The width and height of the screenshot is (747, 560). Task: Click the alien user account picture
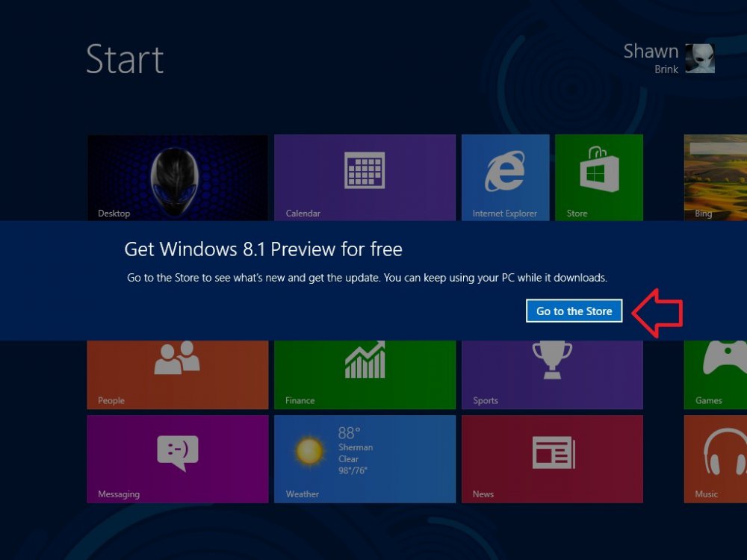[x=700, y=58]
